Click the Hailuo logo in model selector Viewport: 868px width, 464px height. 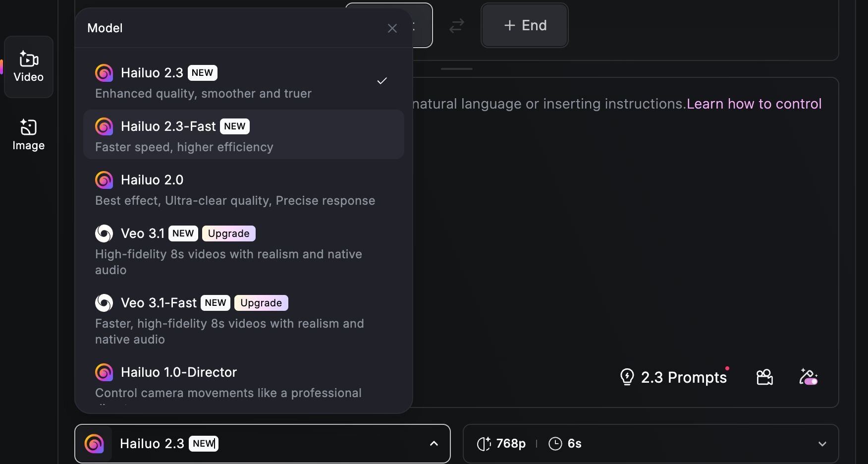pos(94,444)
